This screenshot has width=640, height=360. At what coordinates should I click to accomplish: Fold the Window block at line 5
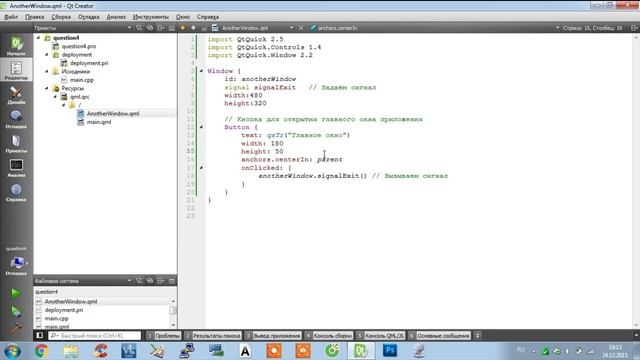click(201, 71)
